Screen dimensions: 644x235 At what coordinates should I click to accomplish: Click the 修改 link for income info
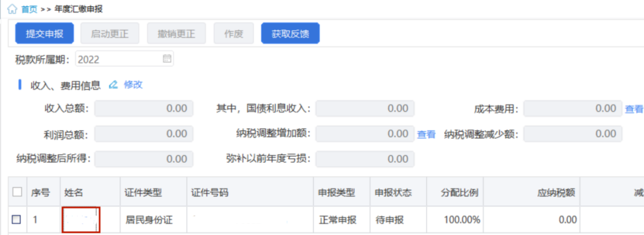click(x=133, y=85)
